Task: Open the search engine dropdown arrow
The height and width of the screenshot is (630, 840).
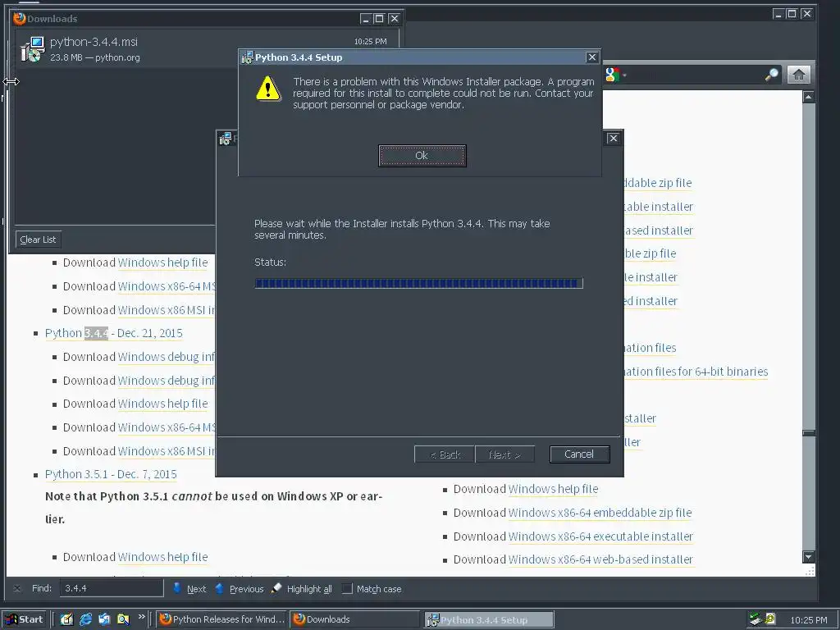Action: point(624,75)
